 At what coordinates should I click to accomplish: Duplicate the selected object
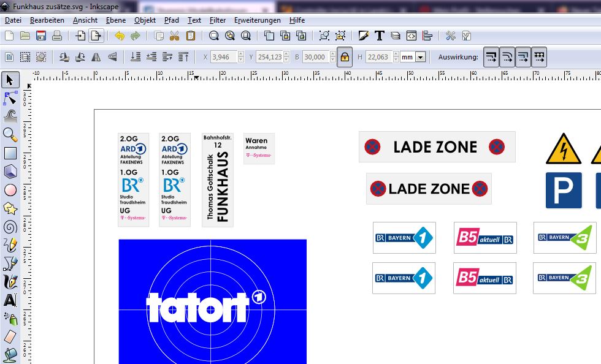tap(269, 36)
